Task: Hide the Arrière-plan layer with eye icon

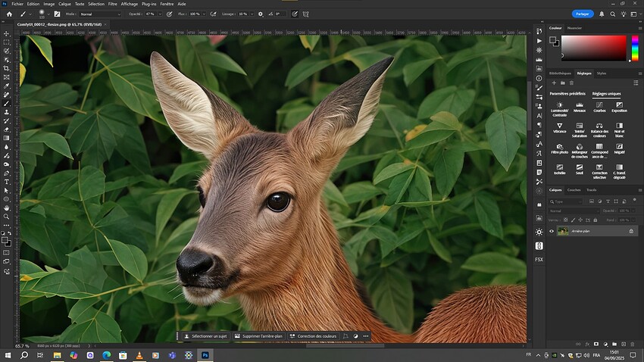Action: [x=552, y=231]
